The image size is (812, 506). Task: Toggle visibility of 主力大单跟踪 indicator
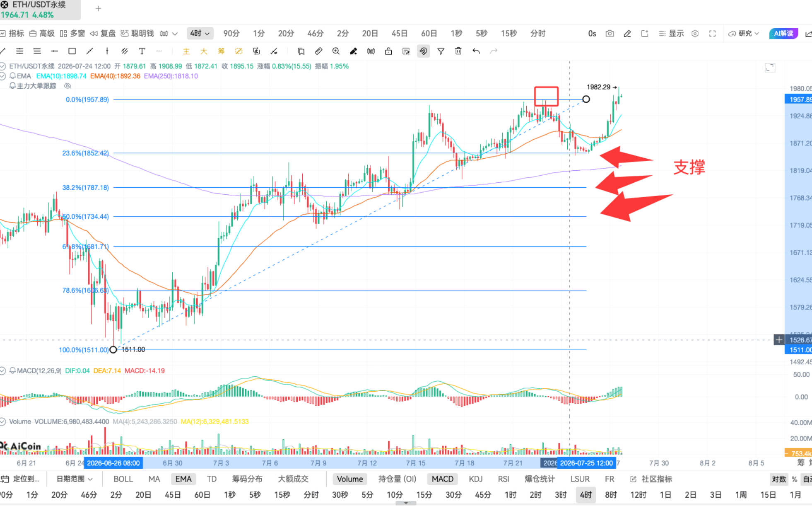click(67, 86)
